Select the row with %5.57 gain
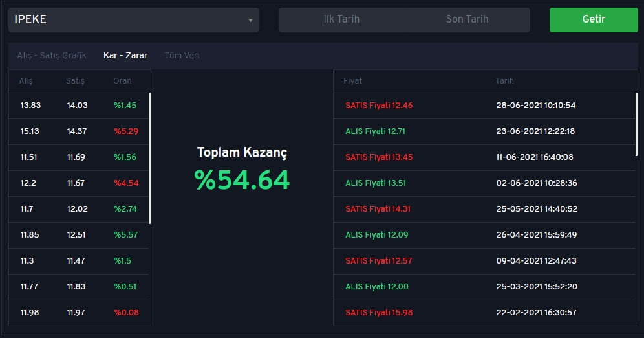The height and width of the screenshot is (338, 644). [79, 235]
